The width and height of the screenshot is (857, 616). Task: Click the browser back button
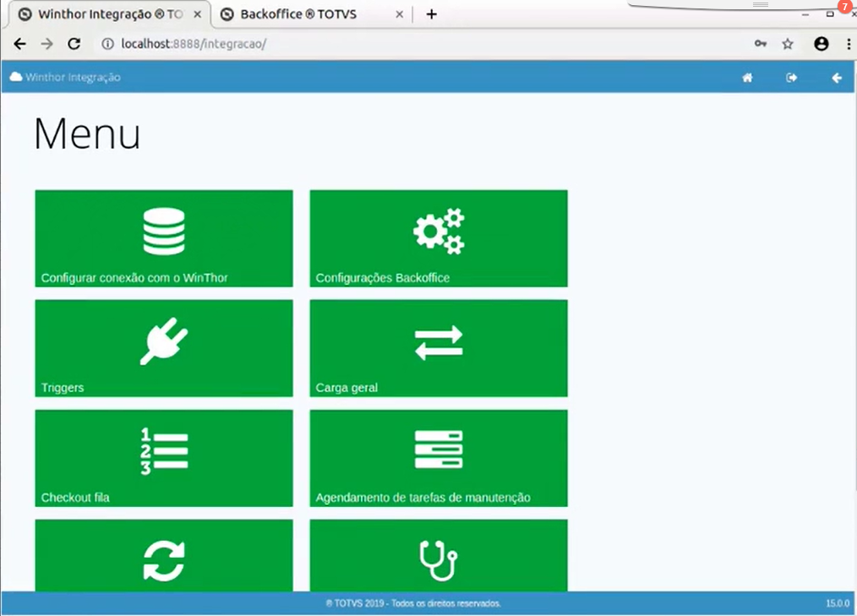pyautogui.click(x=19, y=44)
